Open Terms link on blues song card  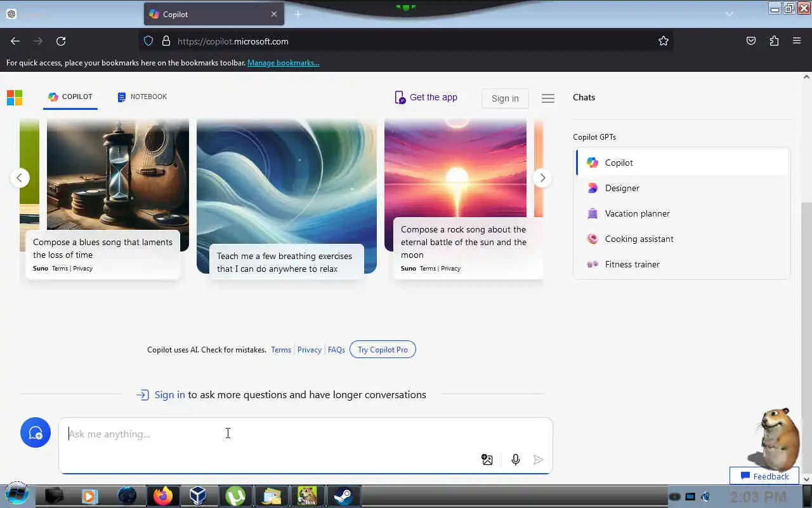click(x=60, y=269)
